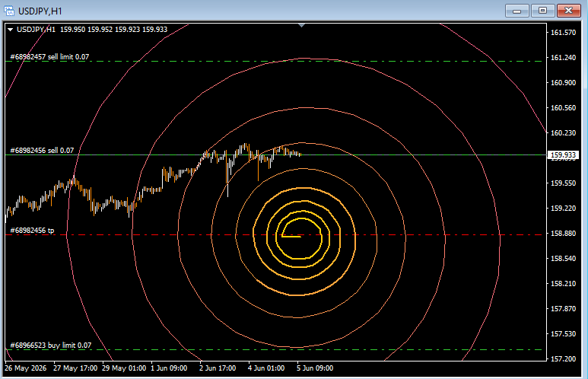
Task: Click the 158.540 price scale value
Action: [x=563, y=259]
